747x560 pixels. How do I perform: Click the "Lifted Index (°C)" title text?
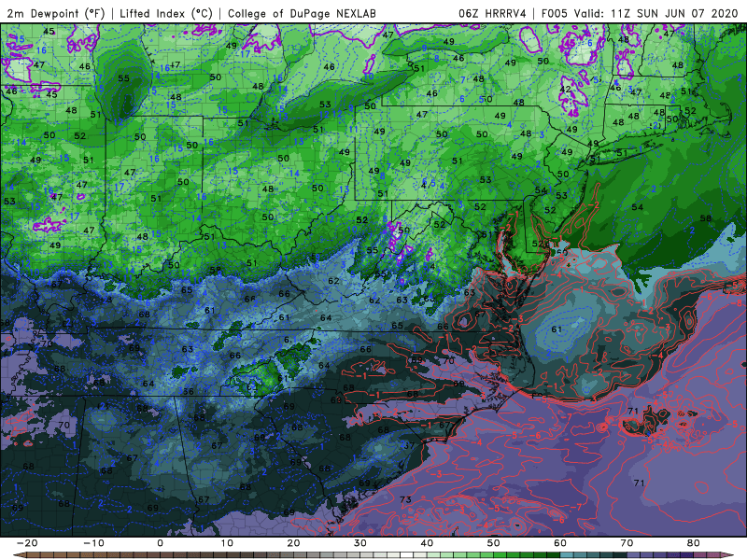[166, 13]
